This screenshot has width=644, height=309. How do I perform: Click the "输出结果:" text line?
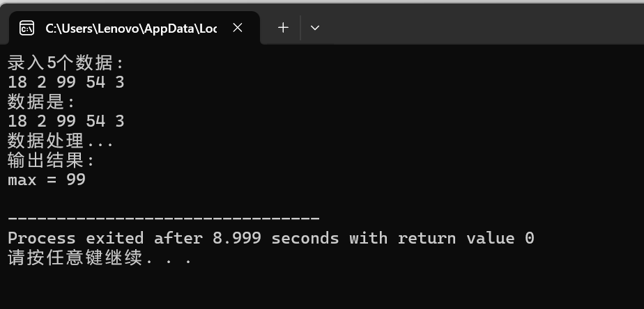pyautogui.click(x=52, y=161)
